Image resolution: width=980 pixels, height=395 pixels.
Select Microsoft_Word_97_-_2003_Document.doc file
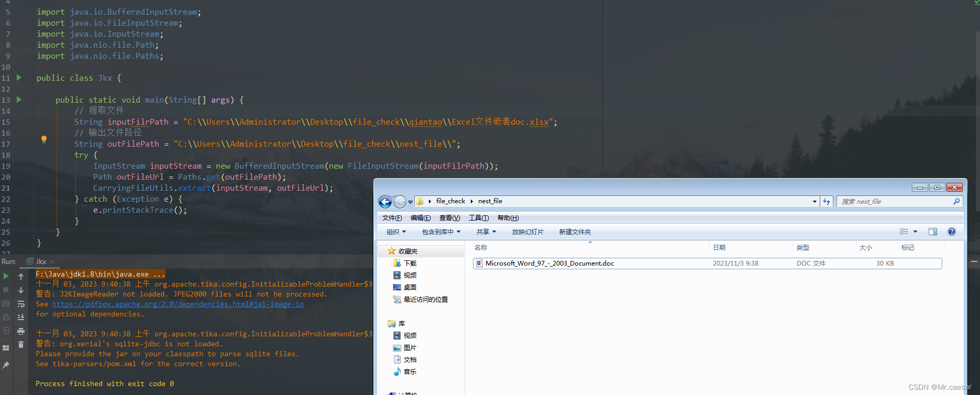pyautogui.click(x=707, y=264)
